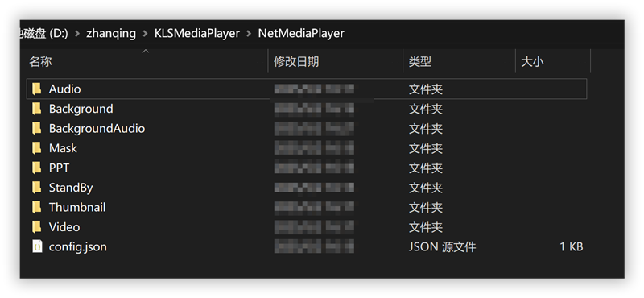644x298 pixels.
Task: Sort by the 修改日期 column header
Action: tap(296, 62)
